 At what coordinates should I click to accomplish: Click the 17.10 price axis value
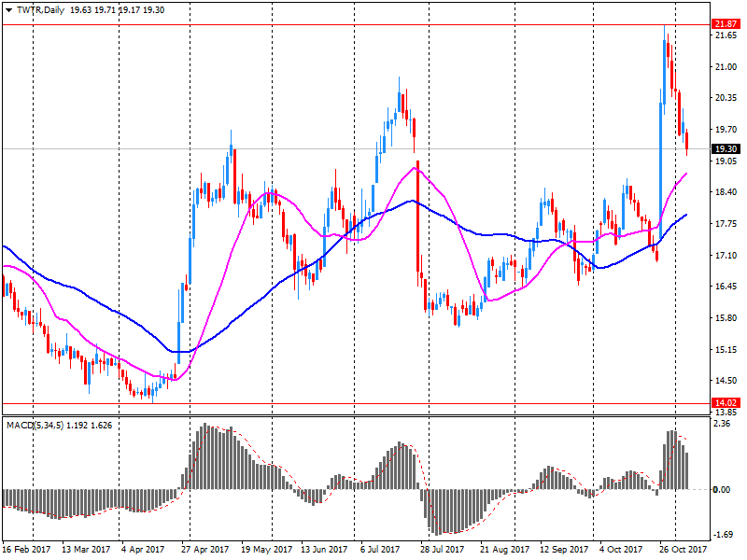726,255
